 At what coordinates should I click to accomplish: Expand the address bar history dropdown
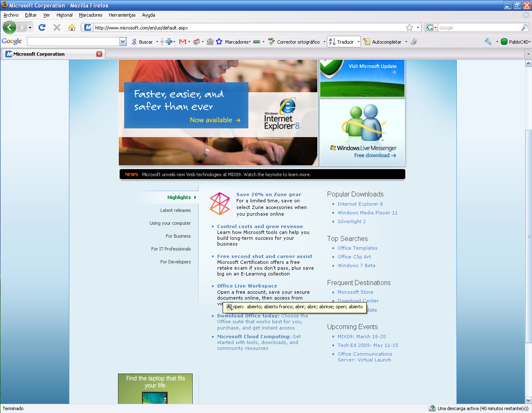418,28
